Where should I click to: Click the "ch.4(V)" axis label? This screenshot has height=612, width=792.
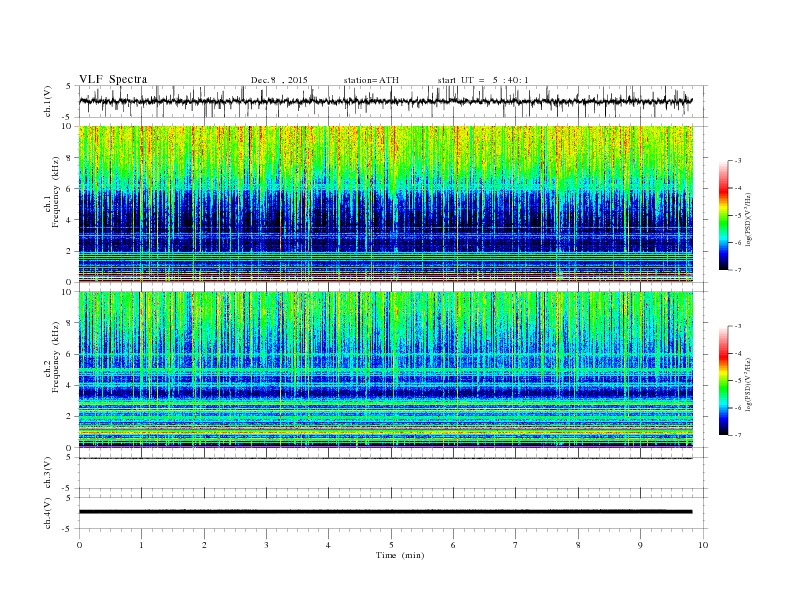point(48,513)
